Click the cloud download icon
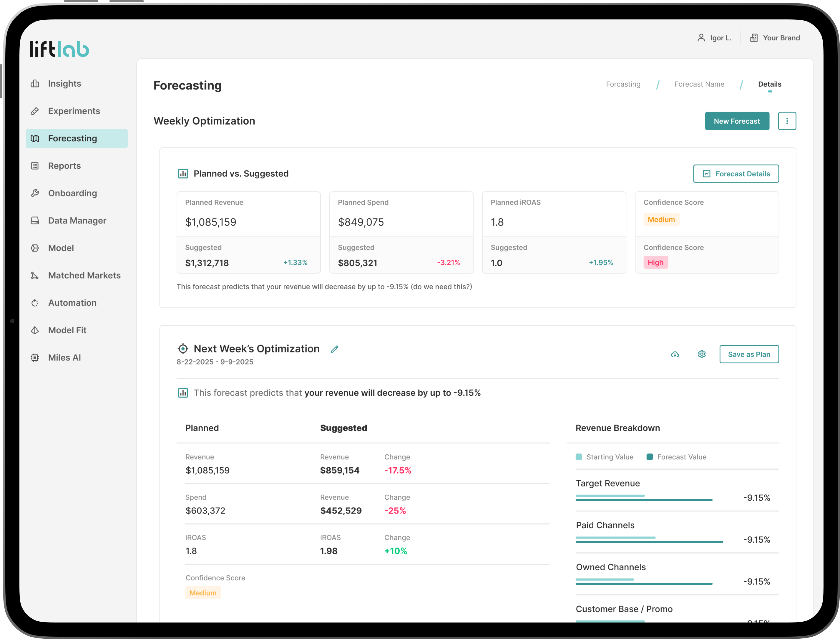The height and width of the screenshot is (639, 840). [675, 355]
